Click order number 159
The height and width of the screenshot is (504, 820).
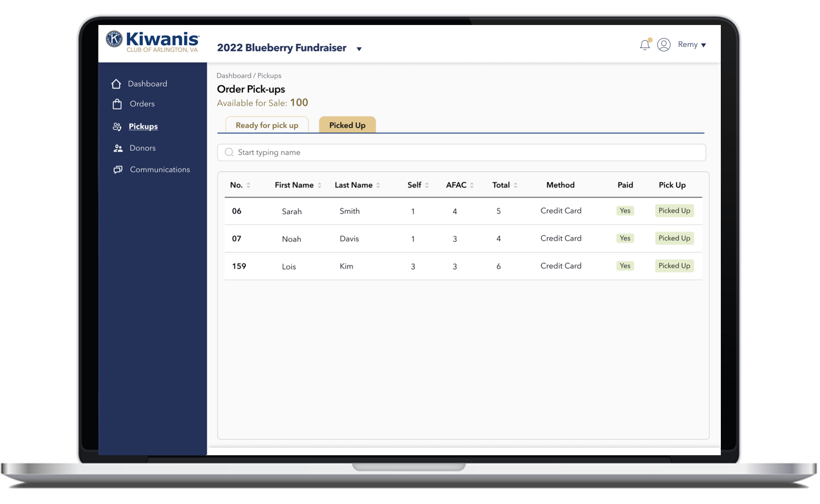click(x=239, y=266)
